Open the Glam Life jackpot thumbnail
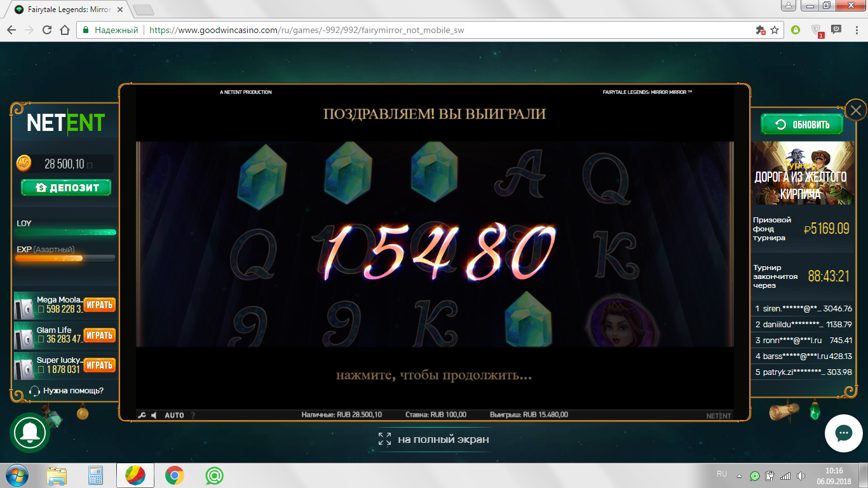This screenshot has width=868, height=488. tap(24, 335)
